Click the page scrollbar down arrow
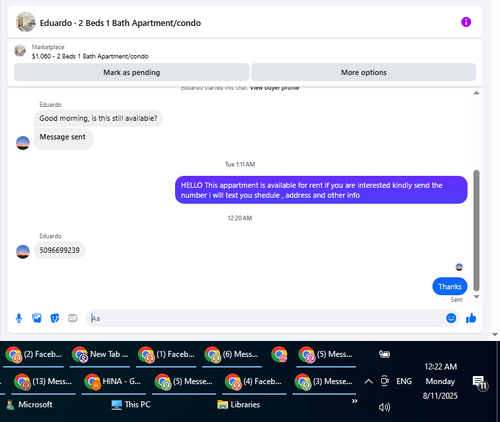The height and width of the screenshot is (422, 500). pos(495,334)
